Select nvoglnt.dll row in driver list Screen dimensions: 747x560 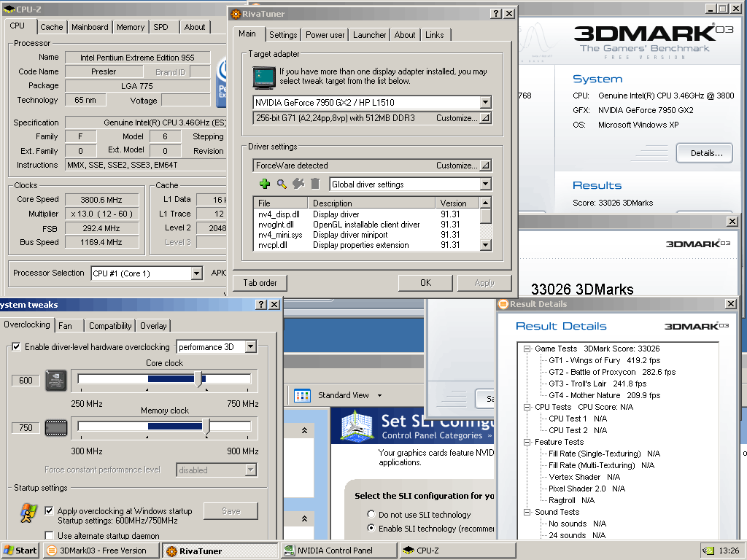[x=366, y=225]
